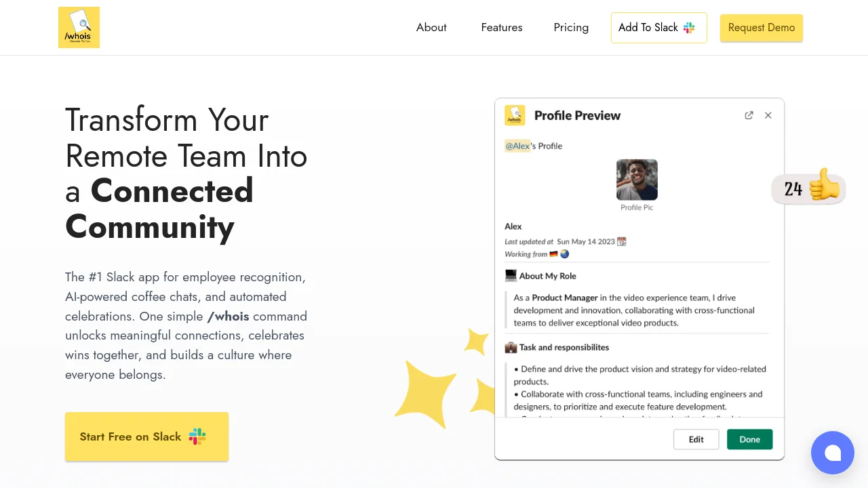Click 'Sun May 14 2023' date text

coord(586,241)
